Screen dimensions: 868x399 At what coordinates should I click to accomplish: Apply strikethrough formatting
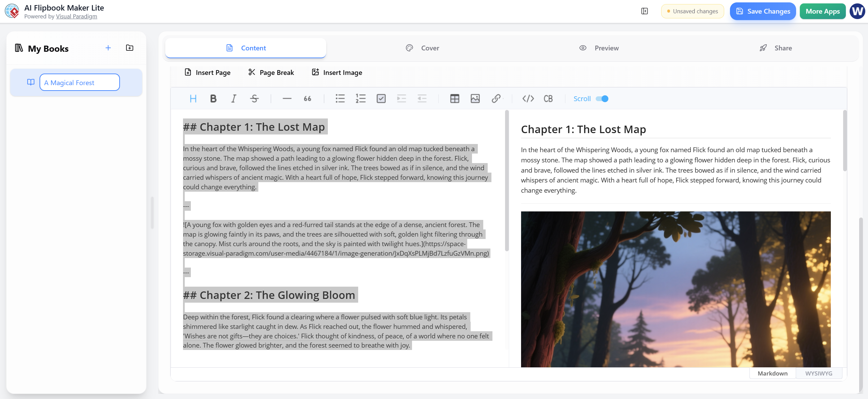[x=254, y=98]
